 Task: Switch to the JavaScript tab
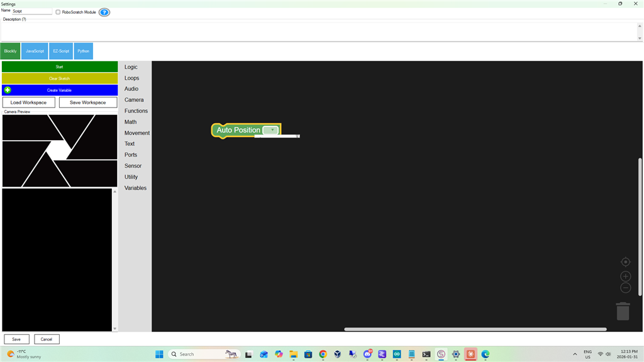coord(34,51)
